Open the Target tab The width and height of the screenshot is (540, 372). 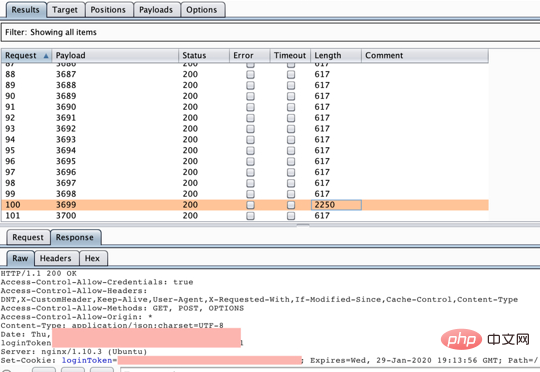point(65,10)
